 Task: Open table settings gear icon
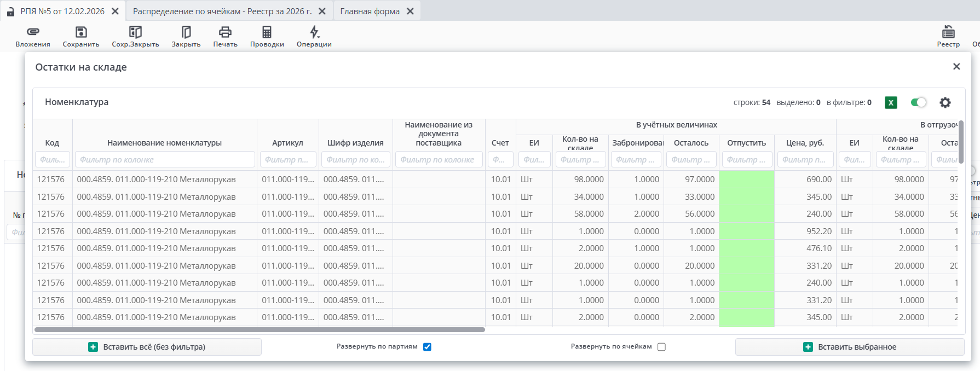[945, 102]
